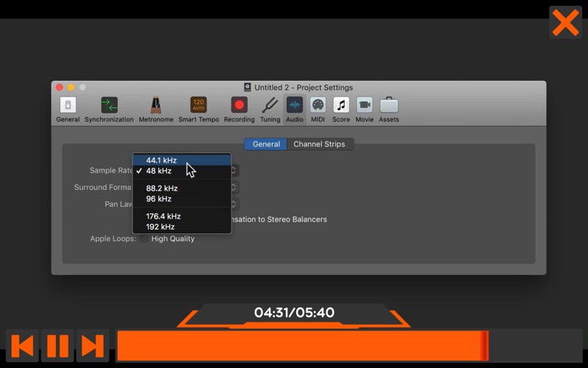The width and height of the screenshot is (588, 368).
Task: Choose 176.4 kHz sample rate
Action: [182, 216]
